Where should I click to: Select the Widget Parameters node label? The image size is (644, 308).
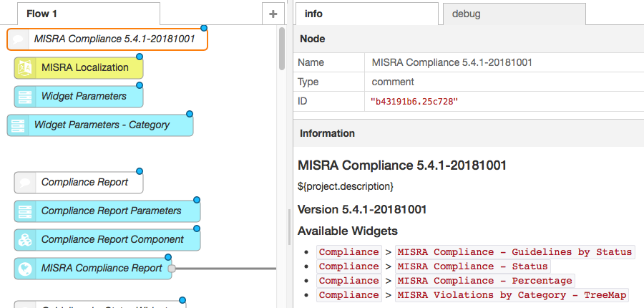84,96
